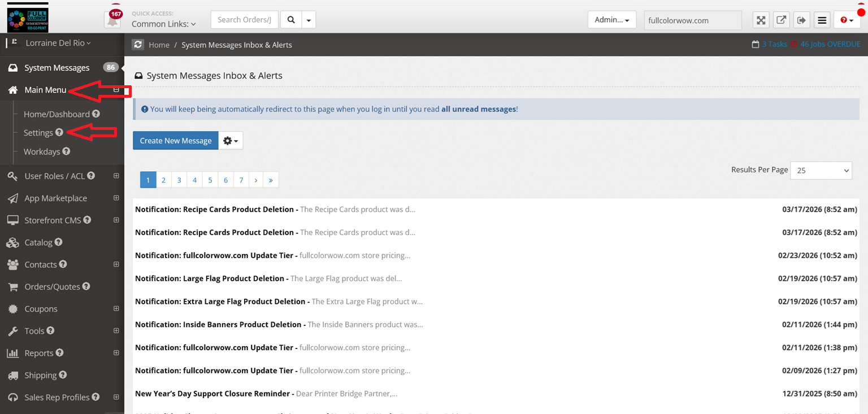Go to page 3 of messages
The width and height of the screenshot is (868, 414).
point(179,180)
